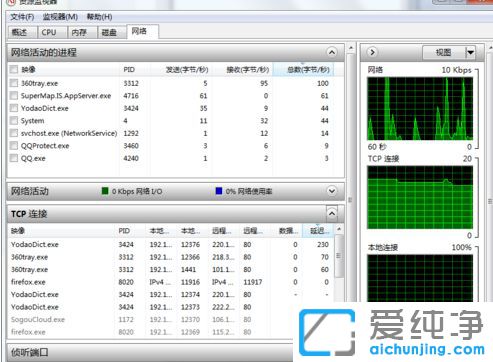Select firefox.exe TCP row with port 11916
Image resolution: width=493 pixels, height=362 pixels.
(170, 282)
